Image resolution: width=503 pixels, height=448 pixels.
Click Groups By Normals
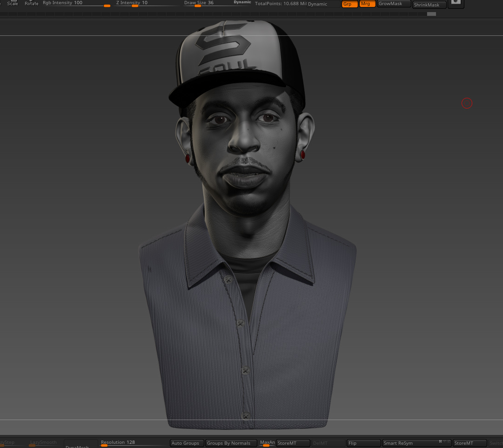click(x=231, y=443)
